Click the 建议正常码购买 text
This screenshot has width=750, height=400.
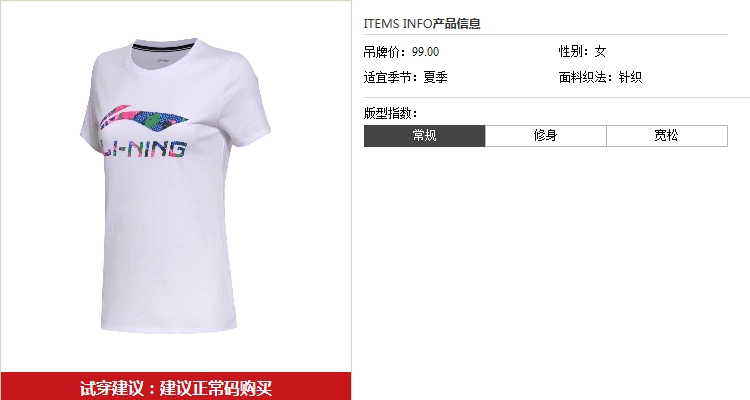click(216, 388)
